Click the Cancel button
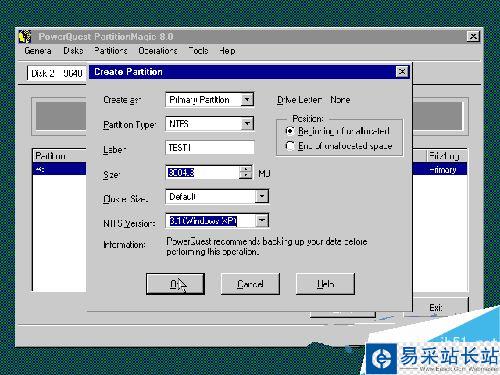Image resolution: width=500 pixels, height=375 pixels. coord(250,284)
